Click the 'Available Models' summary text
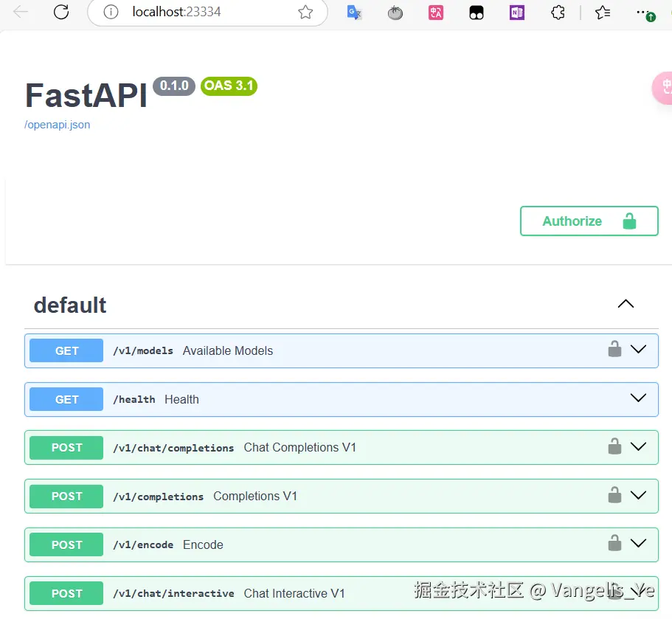 tap(228, 350)
